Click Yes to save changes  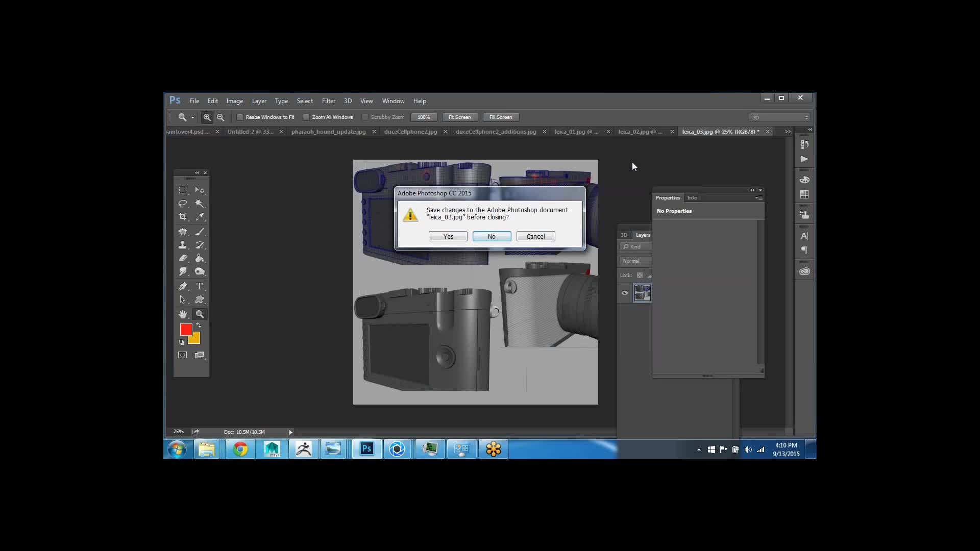pos(448,237)
